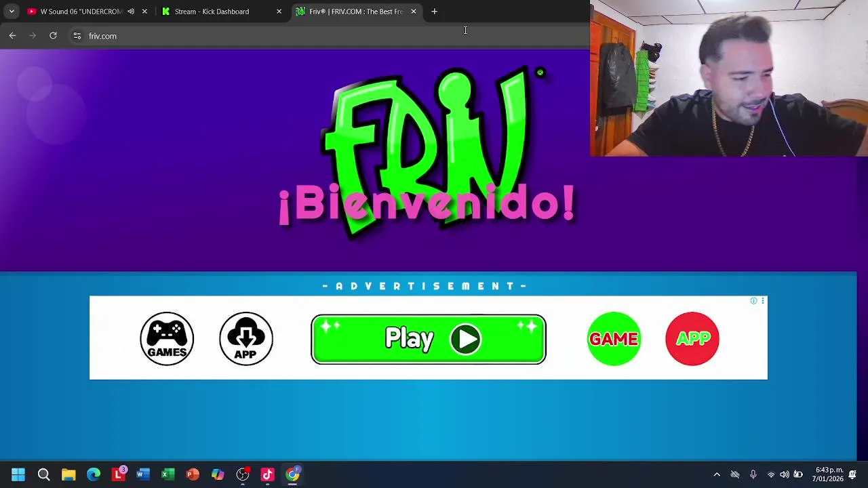This screenshot has width=868, height=488.
Task: Click the microphone tray icon
Action: tap(753, 474)
